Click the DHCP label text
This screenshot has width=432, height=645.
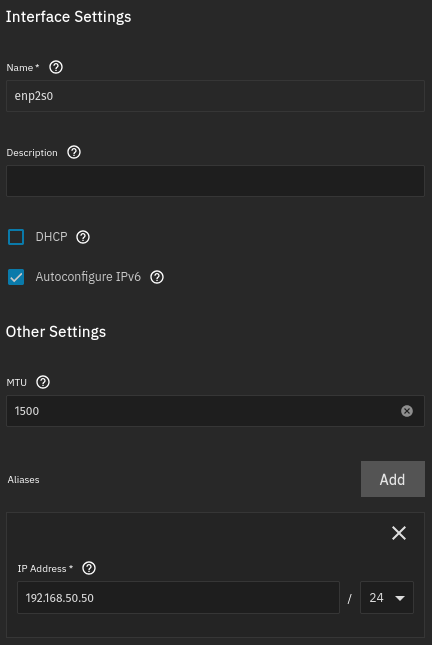(51, 237)
